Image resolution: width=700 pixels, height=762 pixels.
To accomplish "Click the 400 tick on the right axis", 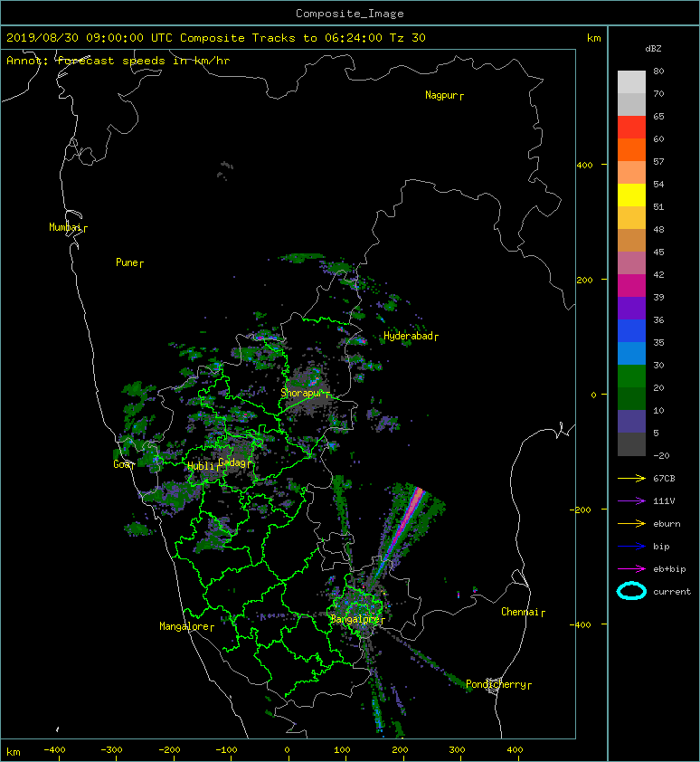I will point(584,166).
